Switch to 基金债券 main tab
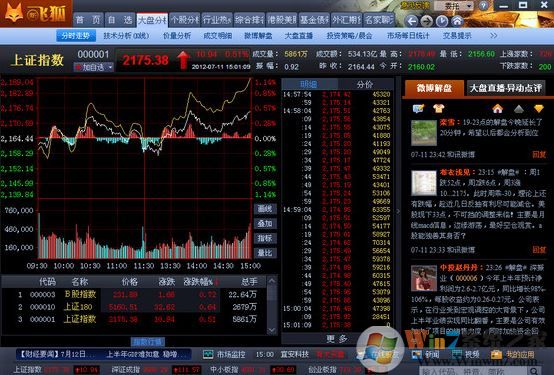 pyautogui.click(x=314, y=20)
